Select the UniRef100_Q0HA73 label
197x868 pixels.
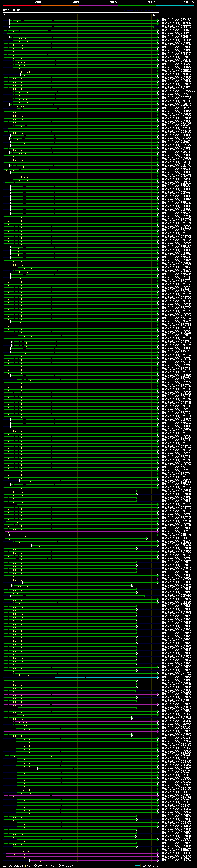click(x=177, y=542)
